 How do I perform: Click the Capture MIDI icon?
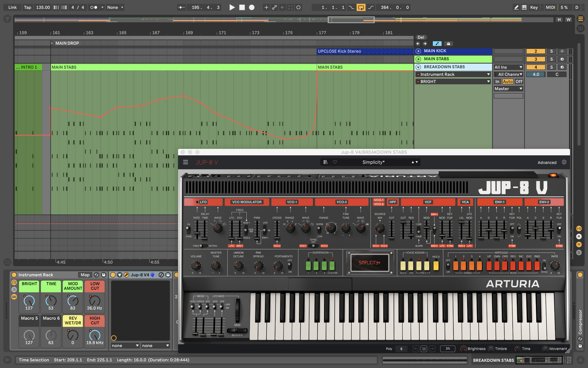pos(290,7)
